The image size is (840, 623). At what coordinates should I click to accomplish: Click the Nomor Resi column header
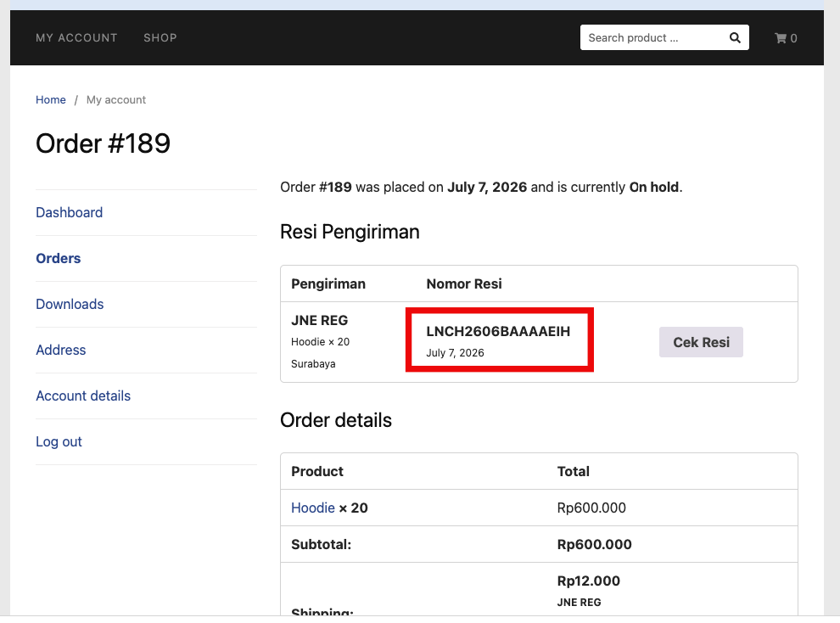(x=464, y=283)
